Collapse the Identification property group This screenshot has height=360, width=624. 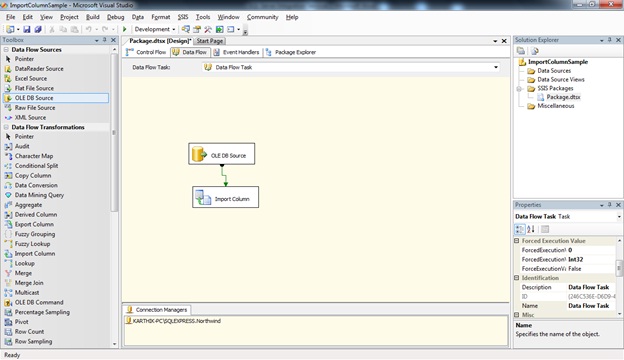[517, 278]
